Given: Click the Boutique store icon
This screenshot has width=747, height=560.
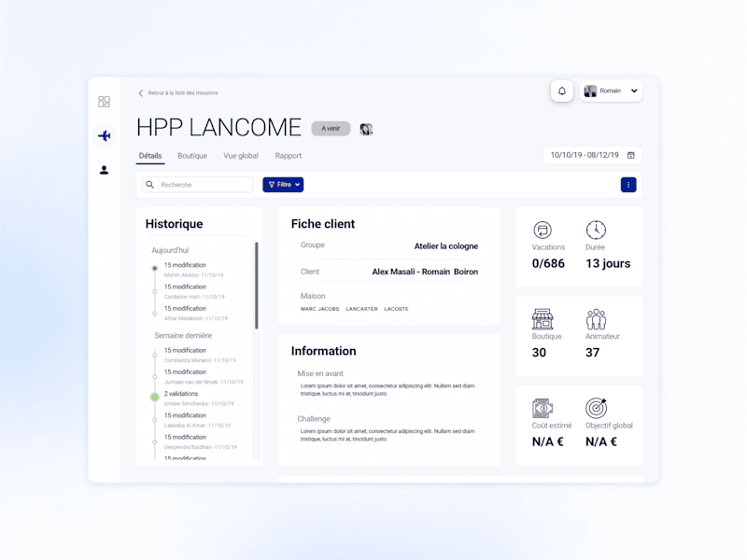Looking at the screenshot, I should 543,319.
